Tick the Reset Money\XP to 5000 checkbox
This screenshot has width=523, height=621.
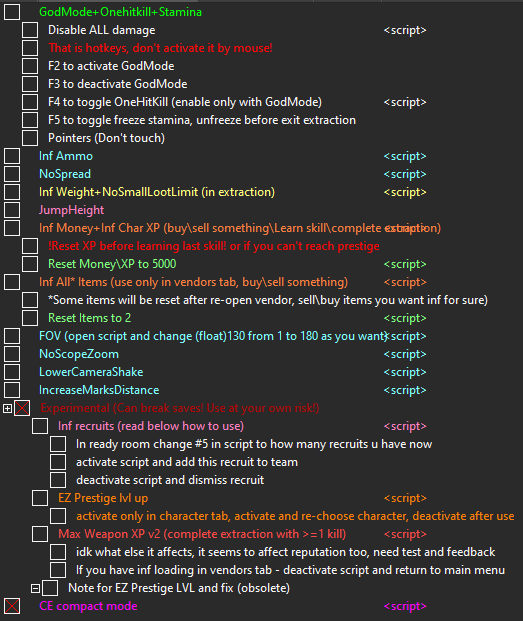point(30,264)
